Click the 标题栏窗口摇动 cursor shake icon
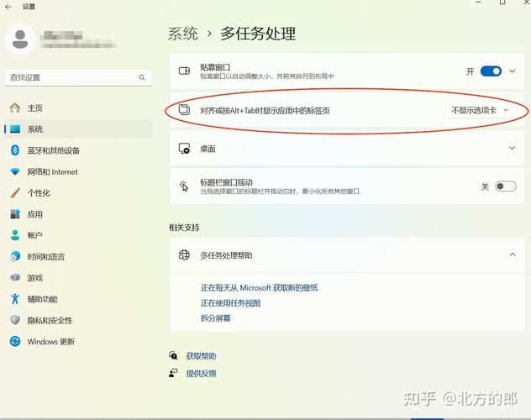 click(184, 186)
